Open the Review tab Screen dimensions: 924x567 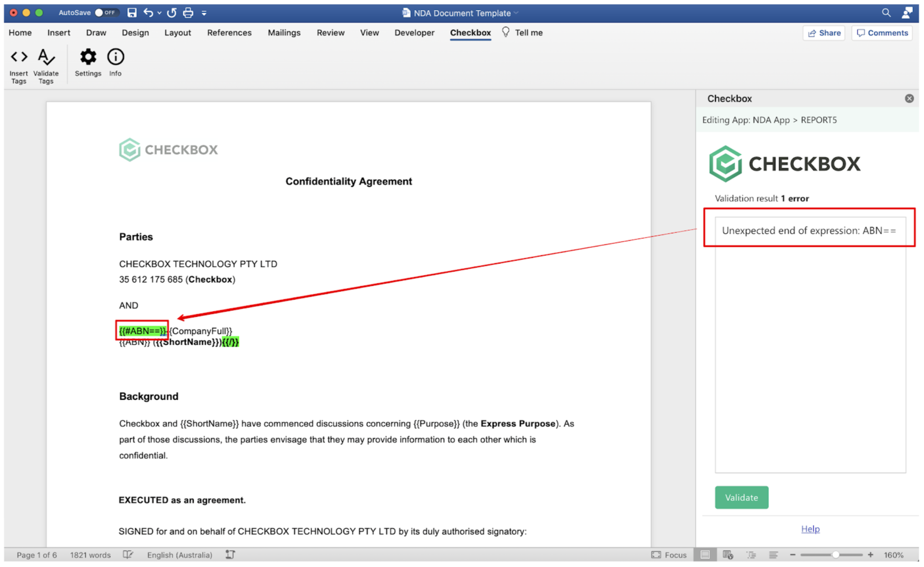point(330,33)
